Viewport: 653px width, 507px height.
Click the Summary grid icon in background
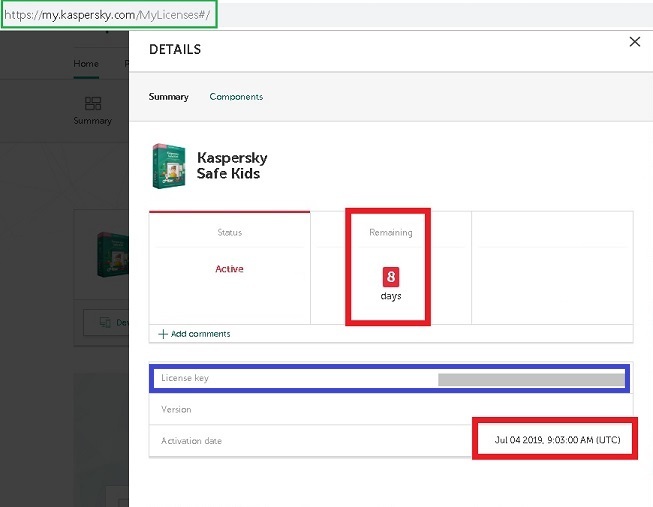click(x=92, y=103)
